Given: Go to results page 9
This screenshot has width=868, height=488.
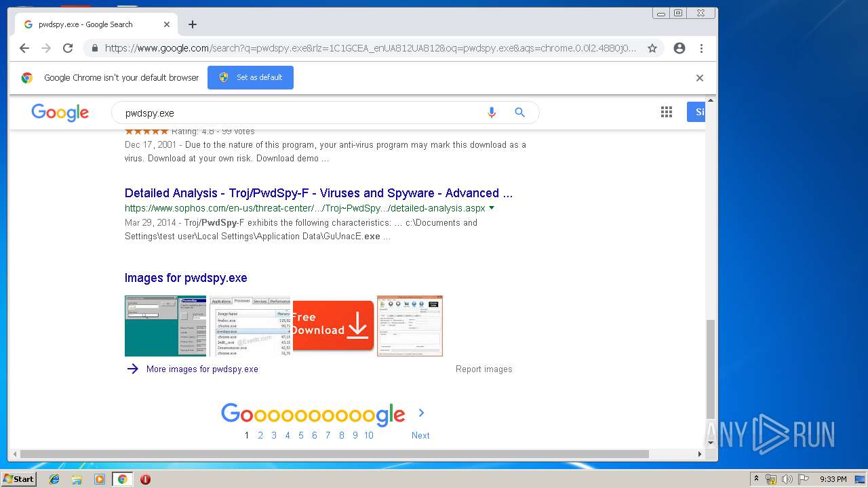Looking at the screenshot, I should tap(355, 435).
